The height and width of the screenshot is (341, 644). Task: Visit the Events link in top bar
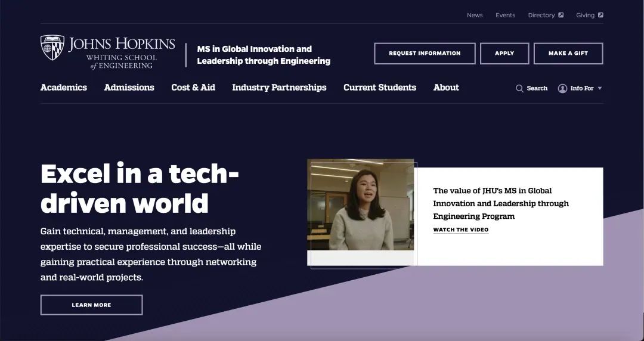(x=505, y=15)
